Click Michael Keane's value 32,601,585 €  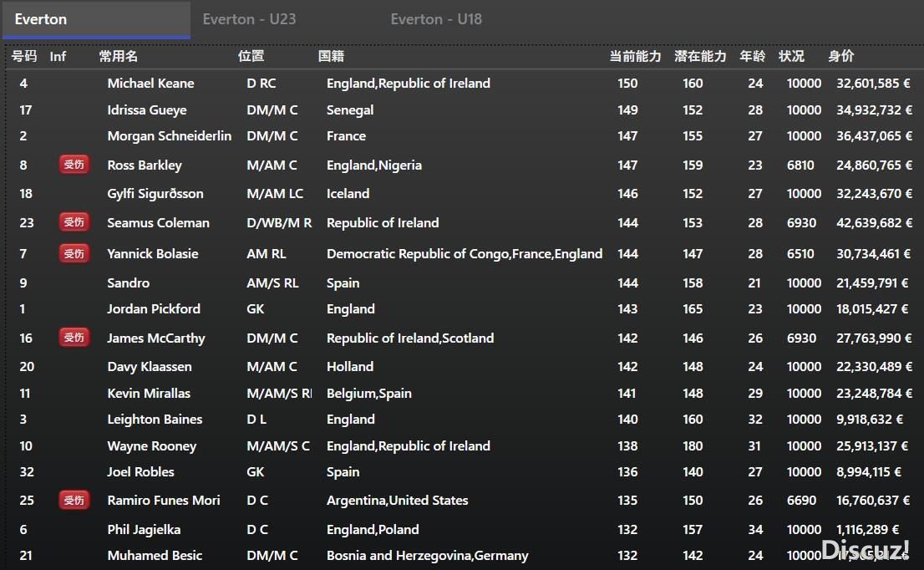point(874,83)
